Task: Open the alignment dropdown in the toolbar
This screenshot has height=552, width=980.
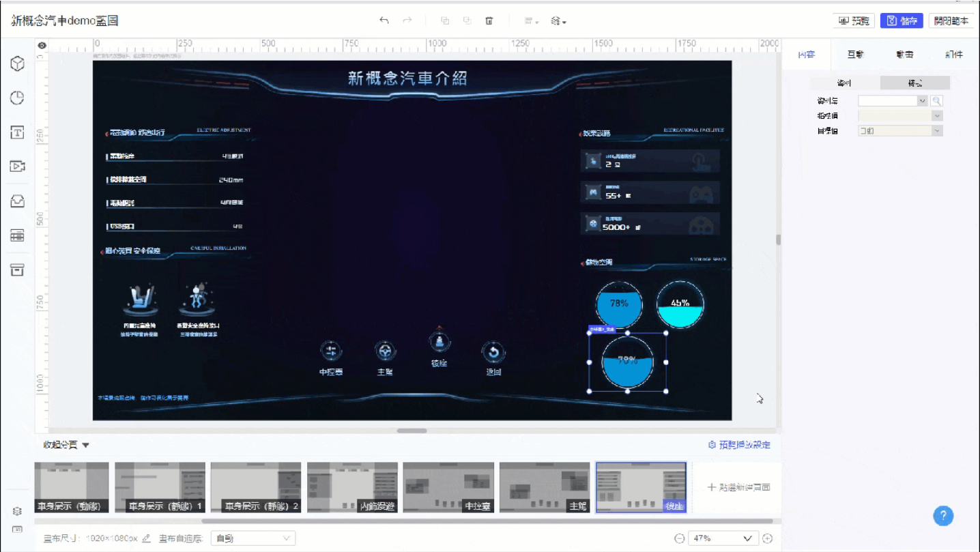Action: point(532,21)
